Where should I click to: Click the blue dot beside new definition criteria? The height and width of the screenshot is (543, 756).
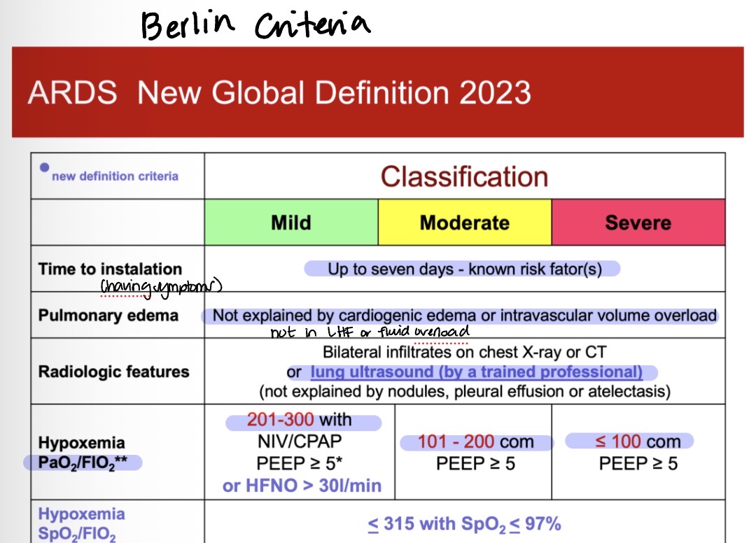pyautogui.click(x=45, y=167)
